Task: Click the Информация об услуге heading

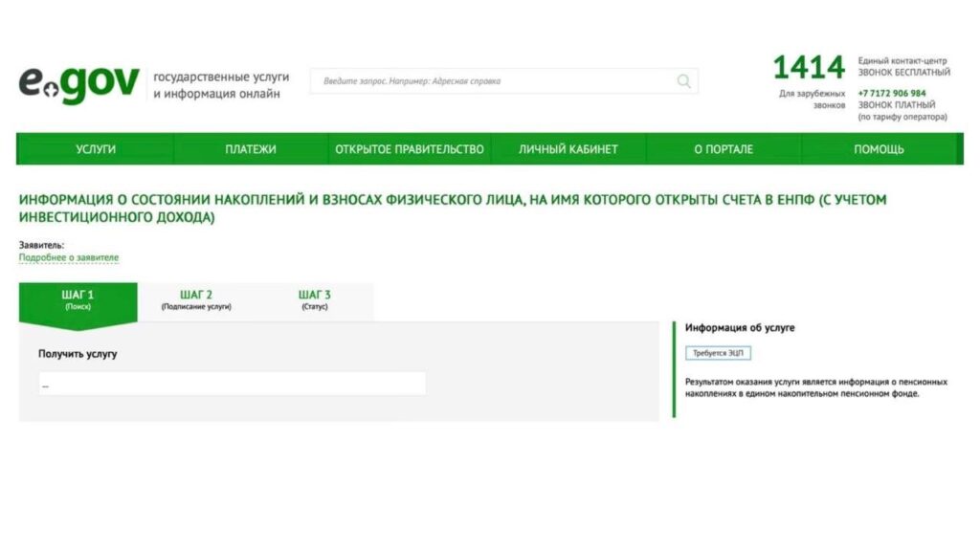Action: click(740, 327)
